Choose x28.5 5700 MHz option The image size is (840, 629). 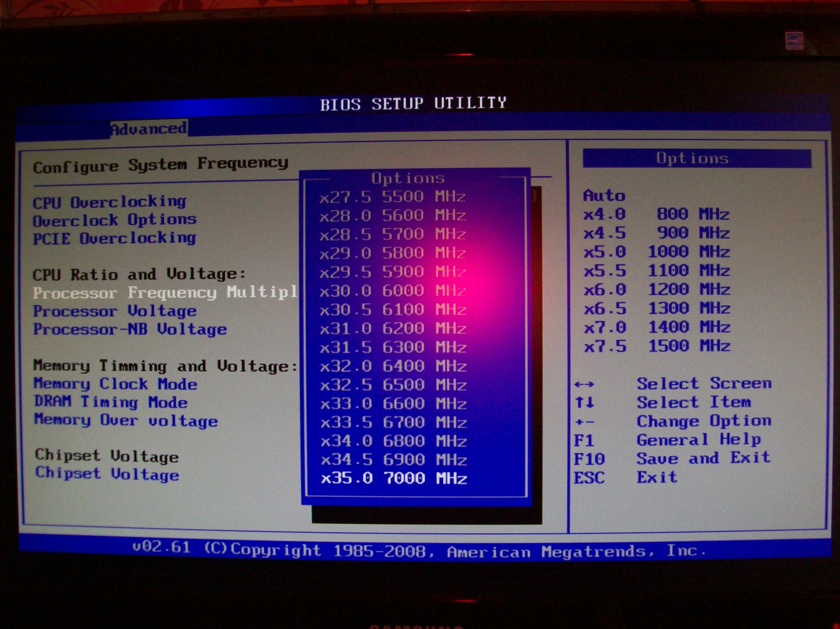pos(393,234)
